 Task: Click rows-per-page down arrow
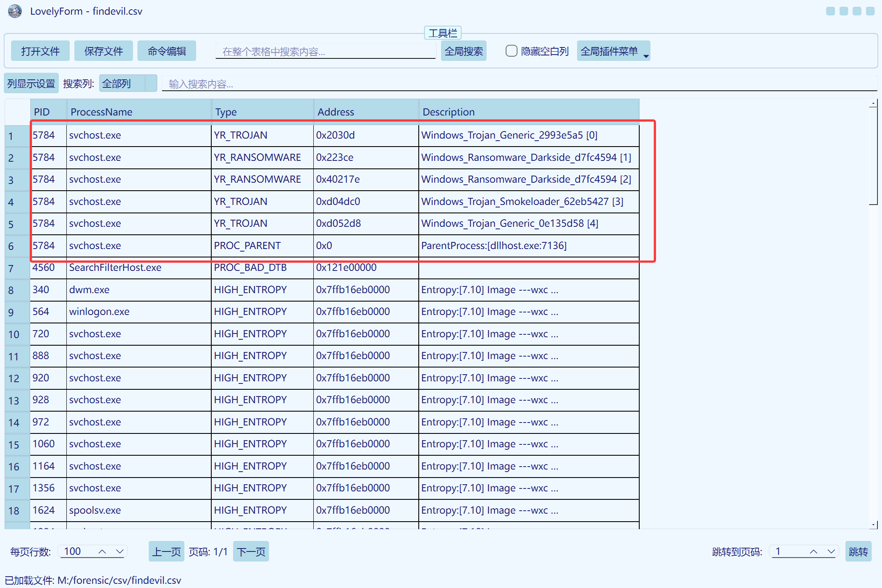[x=120, y=551]
